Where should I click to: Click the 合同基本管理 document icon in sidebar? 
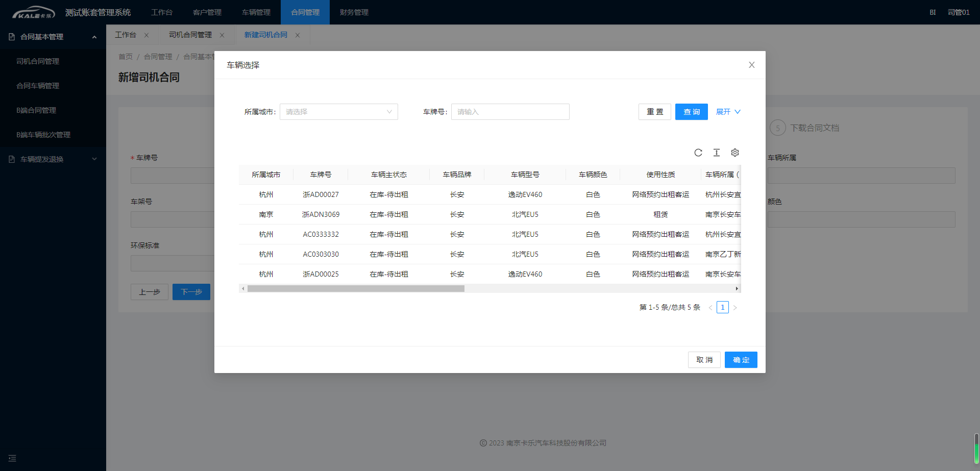12,37
